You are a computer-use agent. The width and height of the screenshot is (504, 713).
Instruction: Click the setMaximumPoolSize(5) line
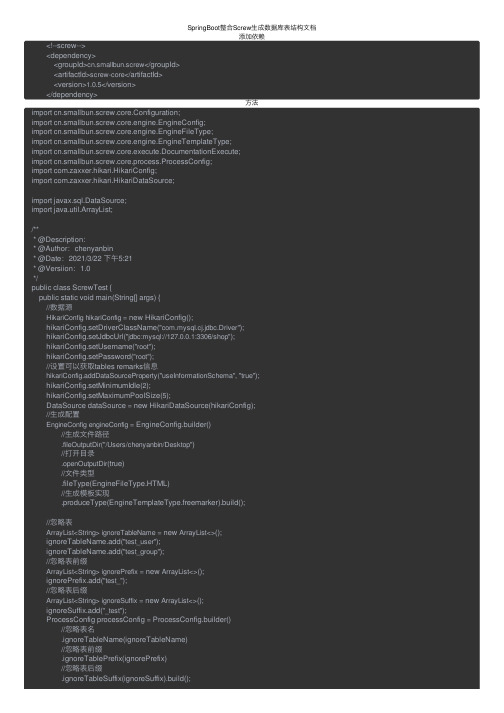108,395
